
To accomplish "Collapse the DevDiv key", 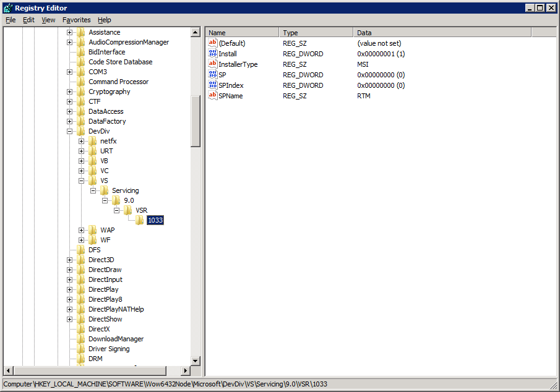I will coord(70,131).
